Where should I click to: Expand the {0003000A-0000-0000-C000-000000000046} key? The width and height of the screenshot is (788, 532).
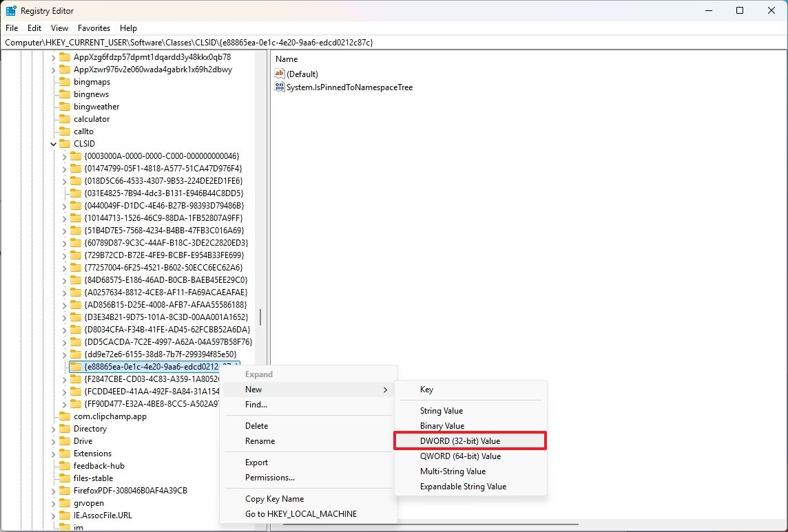(64, 156)
